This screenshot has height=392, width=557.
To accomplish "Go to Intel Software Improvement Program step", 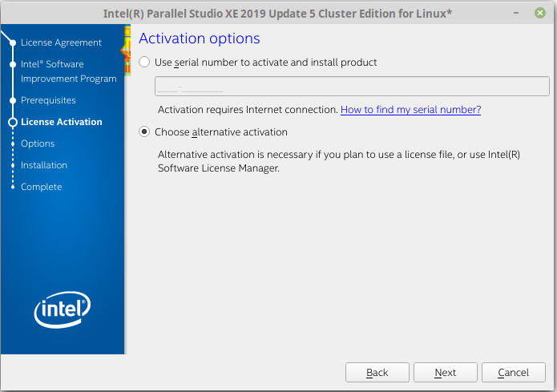I will [x=68, y=71].
